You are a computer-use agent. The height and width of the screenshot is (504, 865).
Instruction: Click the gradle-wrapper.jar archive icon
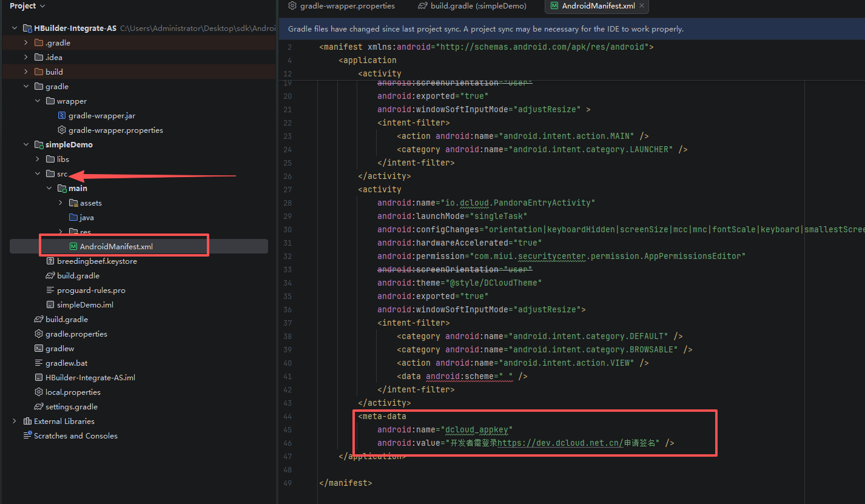[x=61, y=116]
